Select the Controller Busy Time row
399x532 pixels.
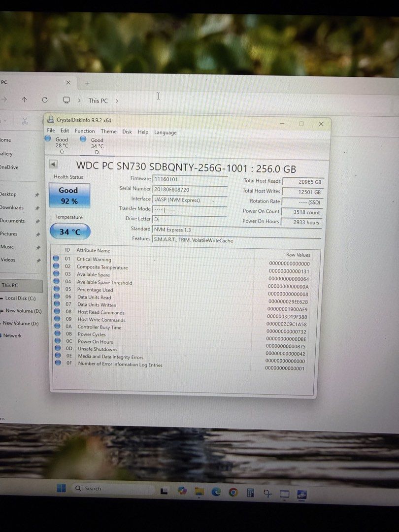click(x=181, y=328)
